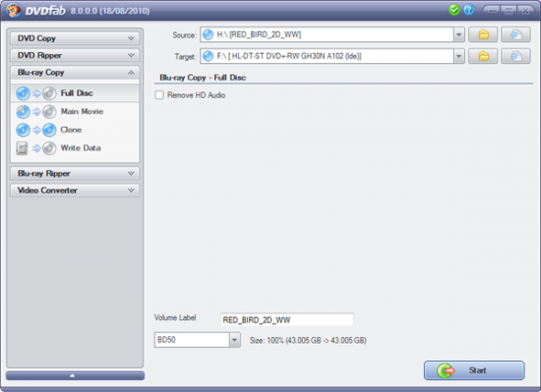
Task: Select Clone copy mode
Action: [x=75, y=130]
